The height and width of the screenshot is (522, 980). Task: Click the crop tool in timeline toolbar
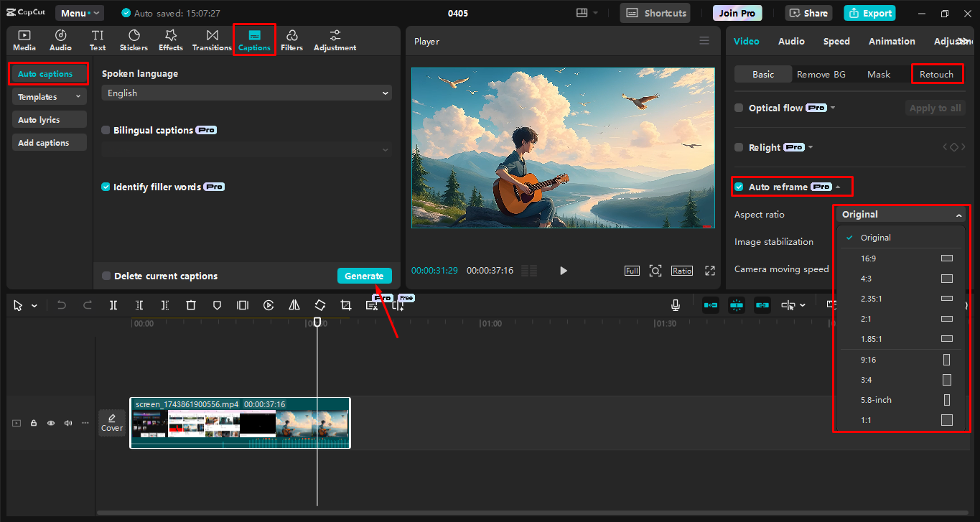point(345,305)
